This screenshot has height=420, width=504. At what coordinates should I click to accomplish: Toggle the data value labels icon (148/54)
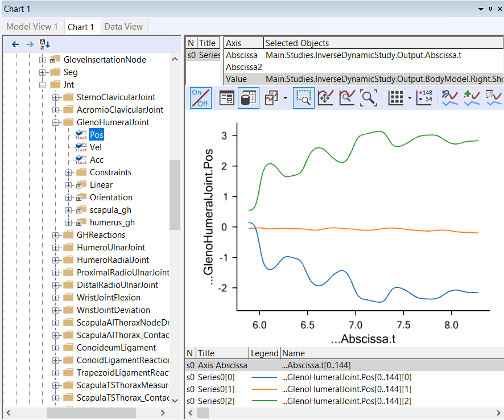coord(424,98)
